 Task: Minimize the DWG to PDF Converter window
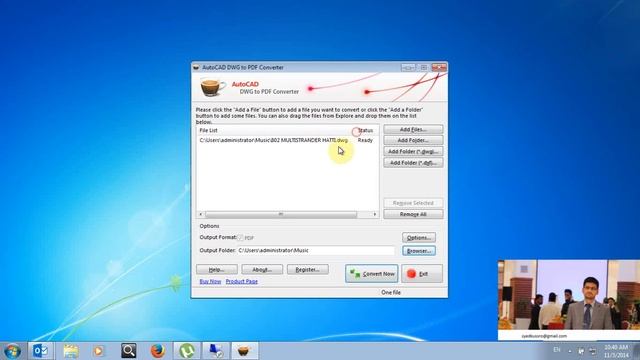[408, 67]
